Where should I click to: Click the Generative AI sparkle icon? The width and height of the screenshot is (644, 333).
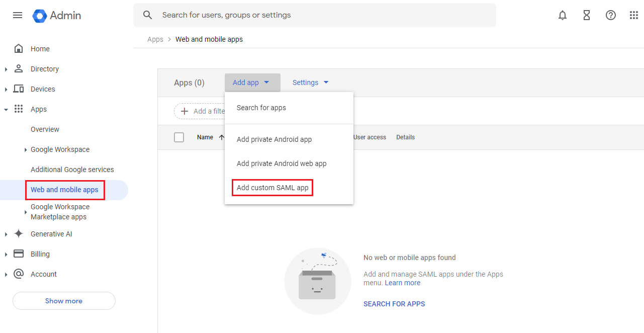pyautogui.click(x=19, y=234)
